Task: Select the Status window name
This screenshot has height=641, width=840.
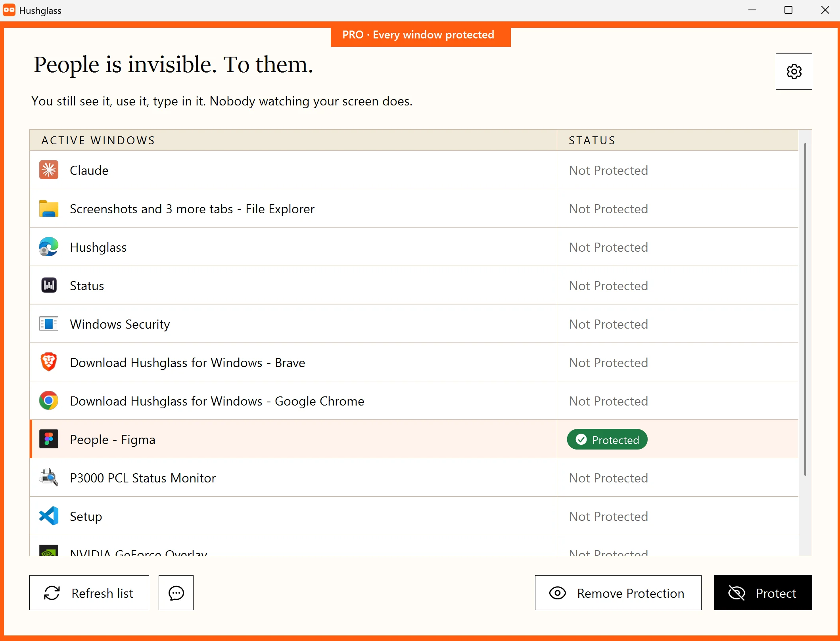Action: click(87, 286)
